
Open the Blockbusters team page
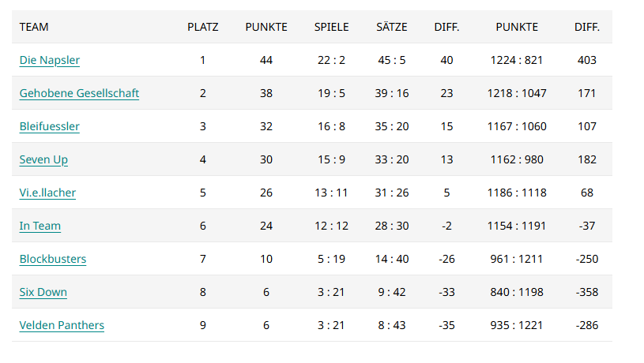[53, 259]
